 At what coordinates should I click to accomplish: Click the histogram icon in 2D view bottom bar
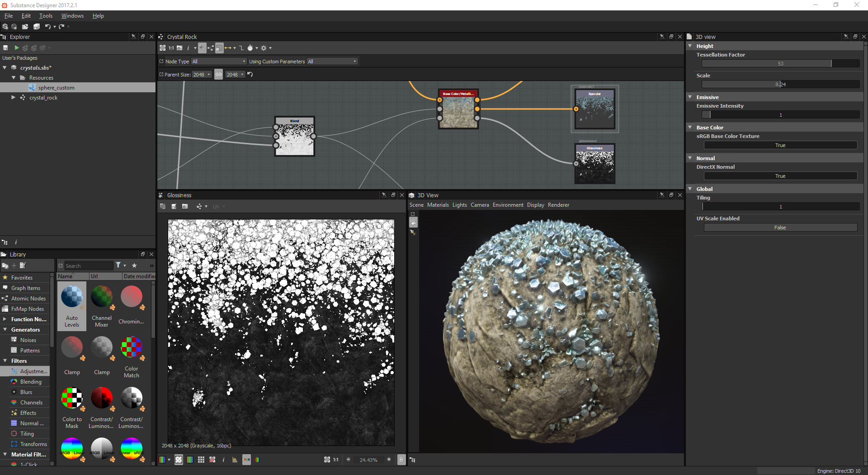(x=235, y=460)
